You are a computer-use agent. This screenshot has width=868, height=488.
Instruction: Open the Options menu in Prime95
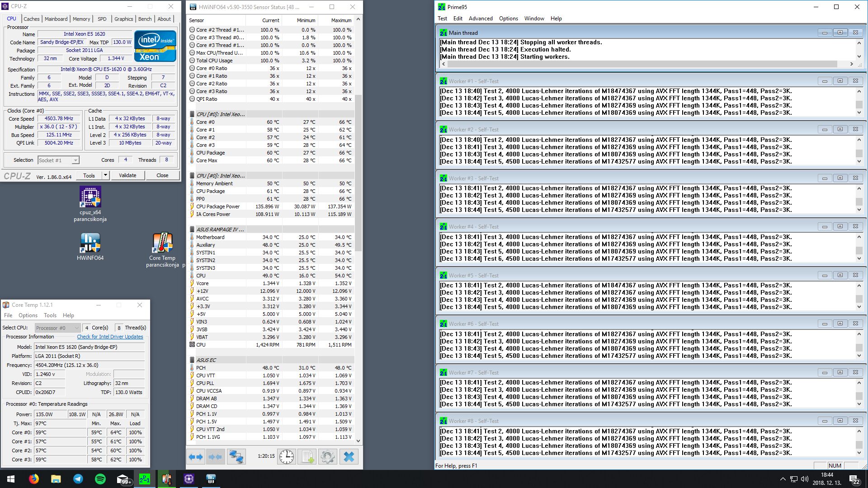509,19
